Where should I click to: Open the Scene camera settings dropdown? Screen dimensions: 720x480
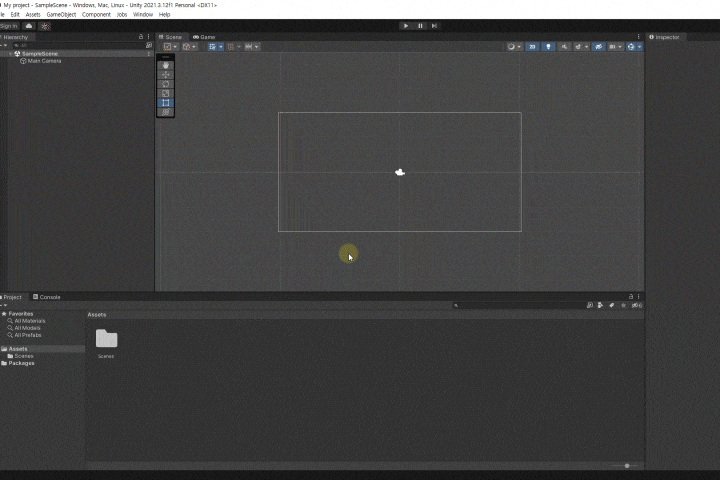(620, 47)
